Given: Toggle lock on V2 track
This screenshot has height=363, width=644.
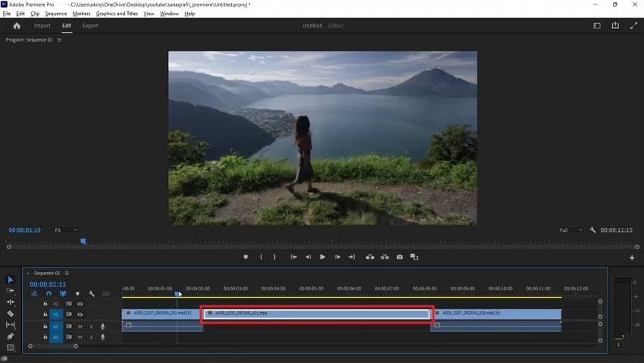Looking at the screenshot, I should [x=45, y=304].
